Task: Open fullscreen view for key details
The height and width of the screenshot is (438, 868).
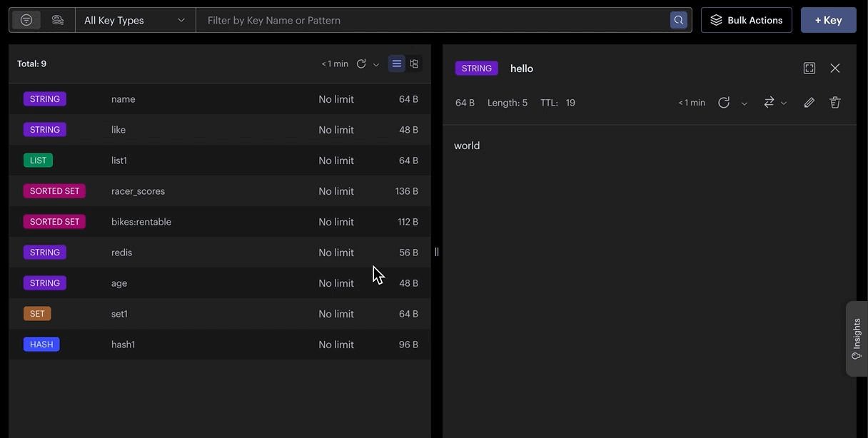Action: (809, 68)
